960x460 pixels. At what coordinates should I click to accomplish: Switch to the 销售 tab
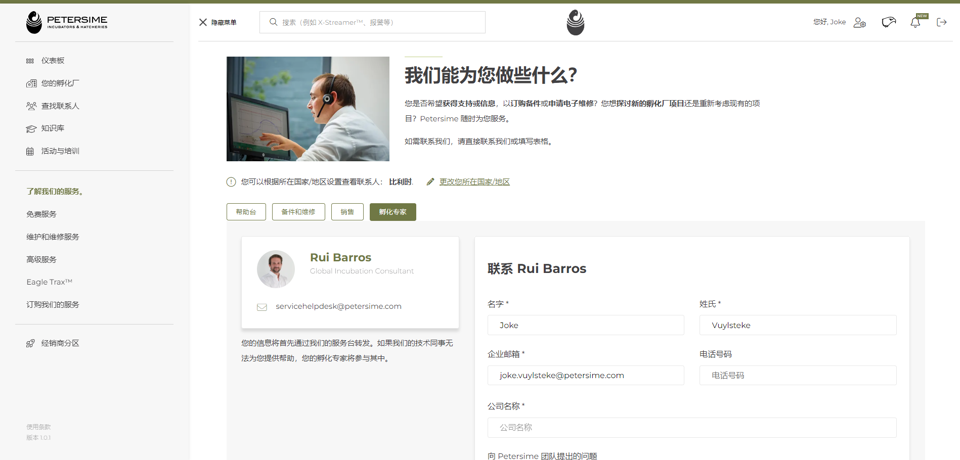tap(347, 212)
